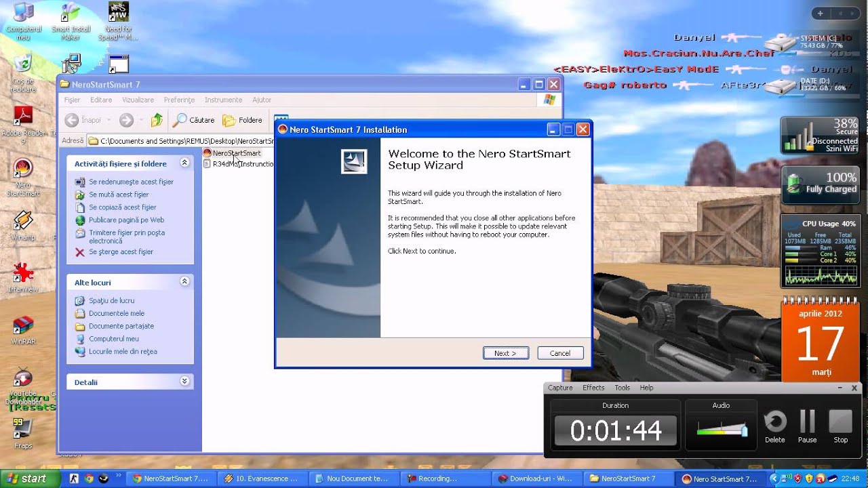Click the calendar gadget showing 17
This screenshot has height=488, width=868.
coord(821,339)
